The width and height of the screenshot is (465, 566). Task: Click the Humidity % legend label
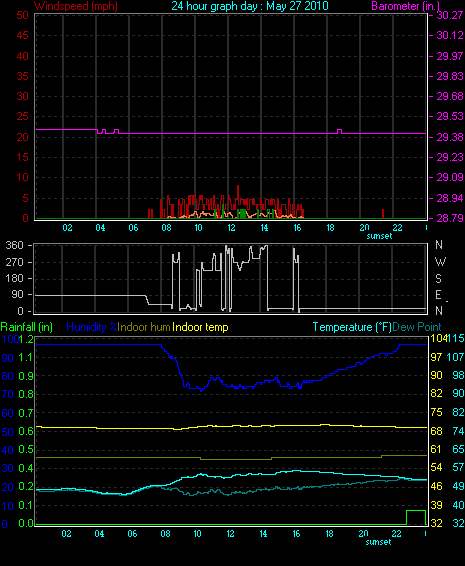pyautogui.click(x=92, y=327)
